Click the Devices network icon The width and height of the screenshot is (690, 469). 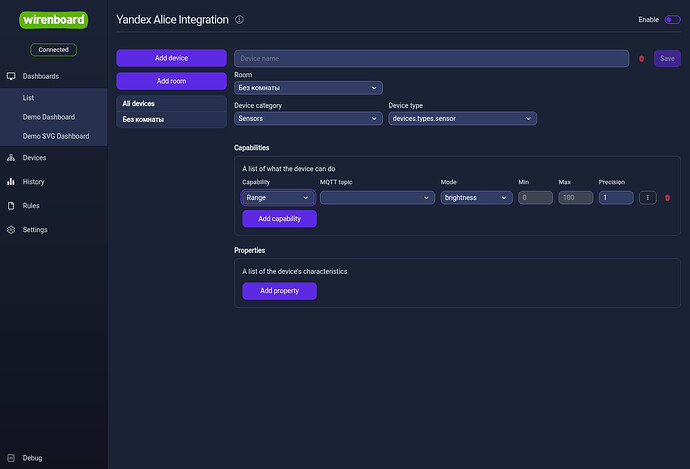coord(11,158)
